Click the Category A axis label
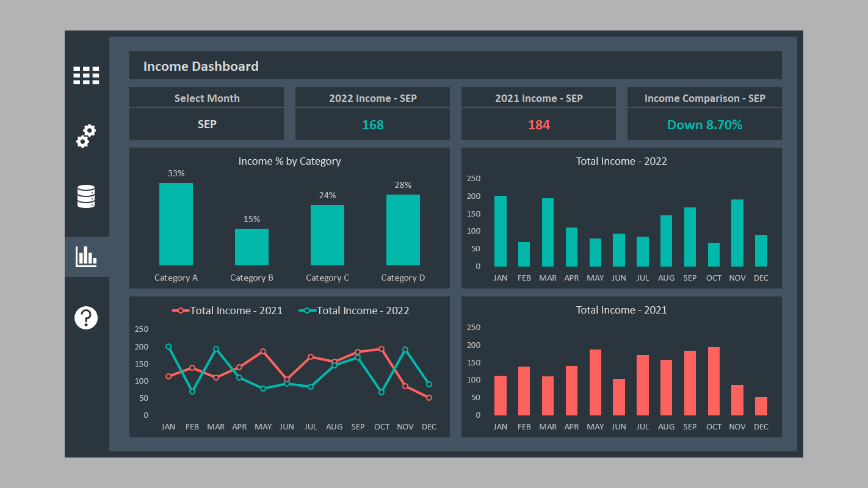The height and width of the screenshot is (488, 868). (x=176, y=278)
